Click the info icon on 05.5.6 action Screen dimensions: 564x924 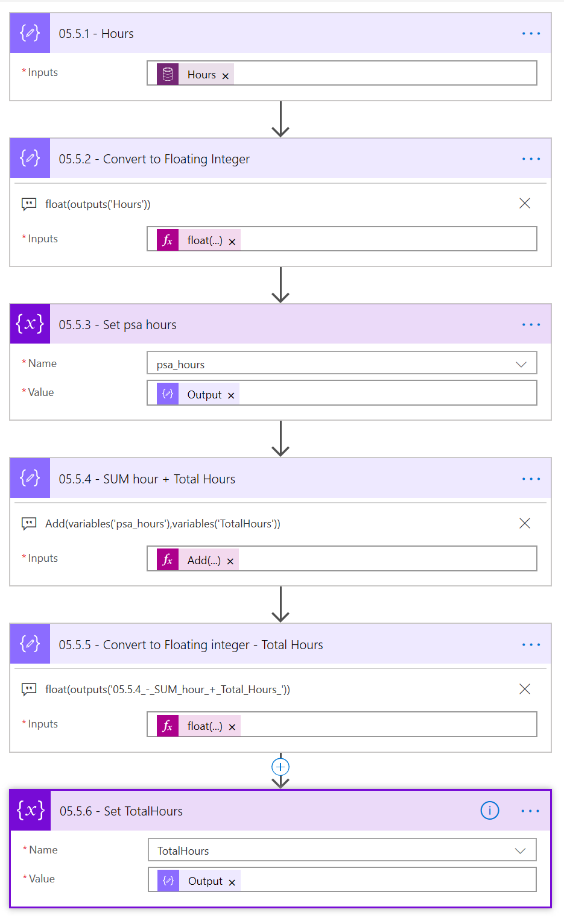coord(489,811)
